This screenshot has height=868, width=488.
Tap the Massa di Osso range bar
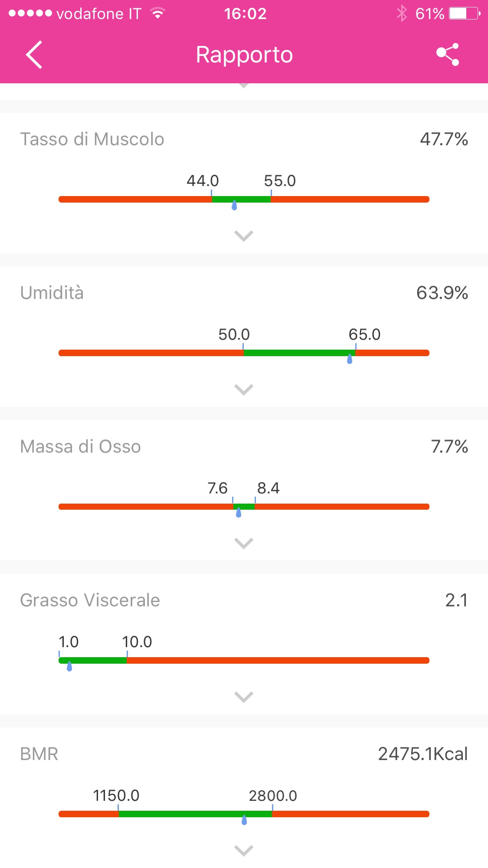click(x=244, y=506)
